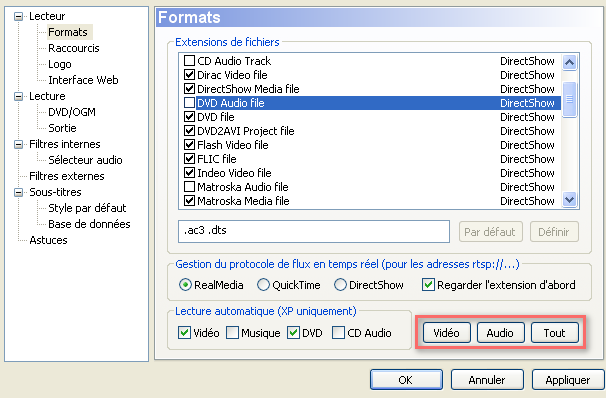Open Base de données page

(x=89, y=224)
